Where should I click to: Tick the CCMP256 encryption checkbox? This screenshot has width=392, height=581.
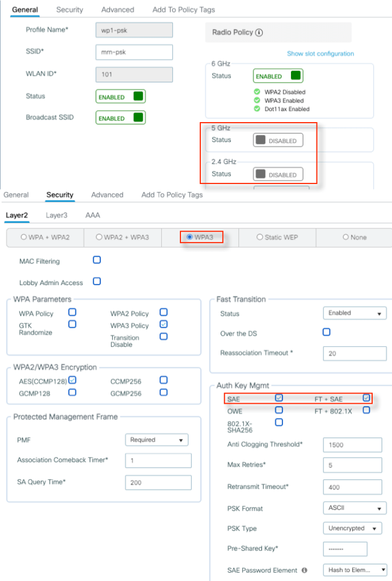click(x=163, y=380)
